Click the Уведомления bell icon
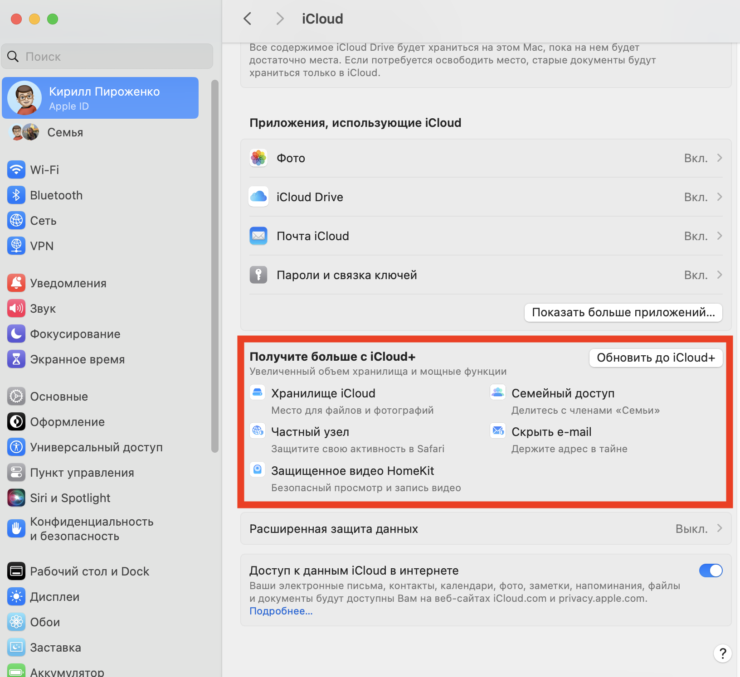This screenshot has height=677, width=740. [x=16, y=283]
